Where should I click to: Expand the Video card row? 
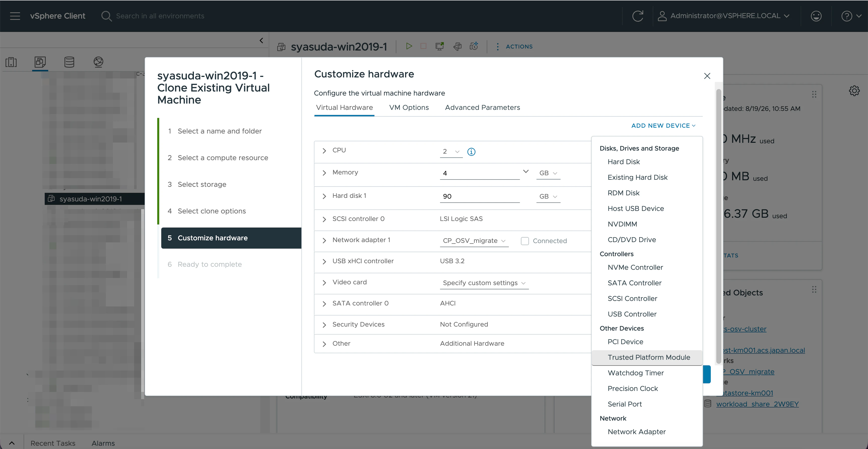(x=324, y=283)
